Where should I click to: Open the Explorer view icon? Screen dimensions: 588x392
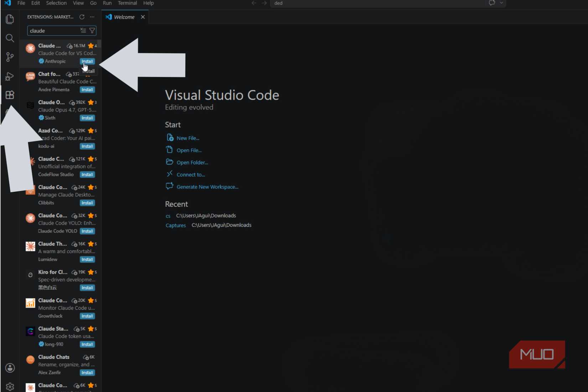10,19
